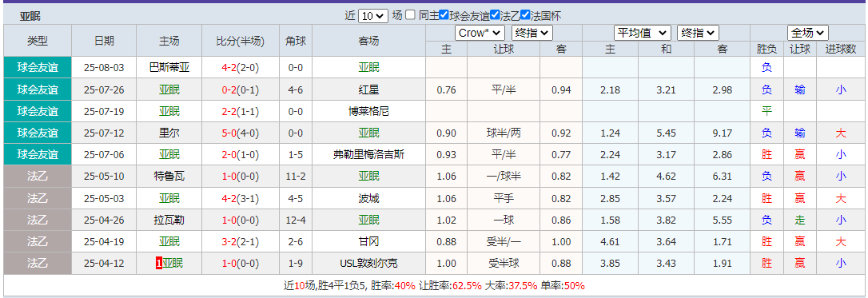Open the 终指 dropdown beside Crow*
The image size is (868, 298).
pyautogui.click(x=532, y=33)
